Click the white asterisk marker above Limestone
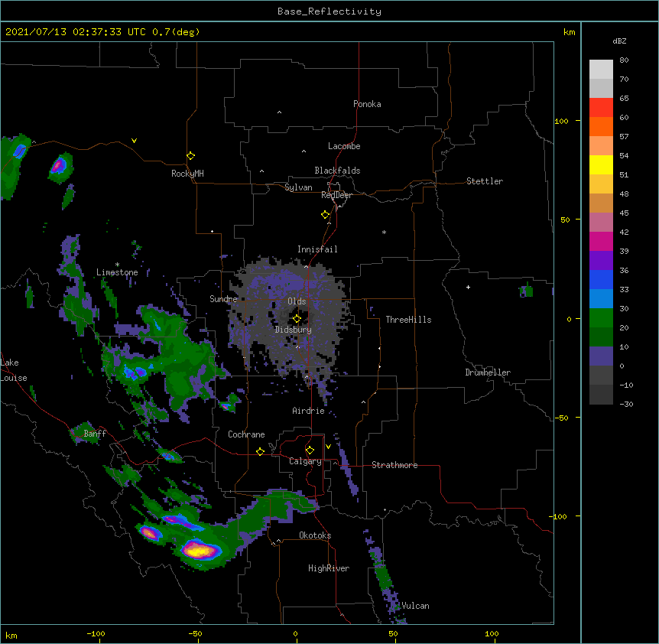This screenshot has width=659, height=644. (x=117, y=265)
